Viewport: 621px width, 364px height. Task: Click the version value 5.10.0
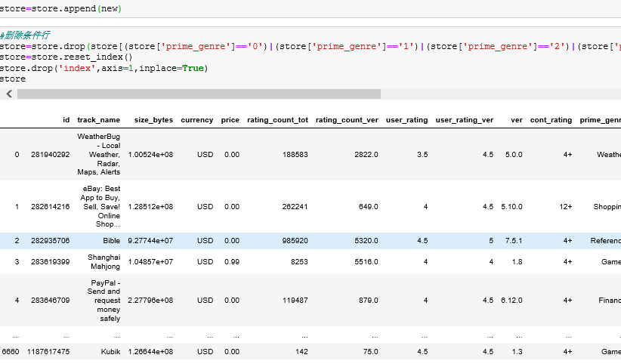[511, 207]
